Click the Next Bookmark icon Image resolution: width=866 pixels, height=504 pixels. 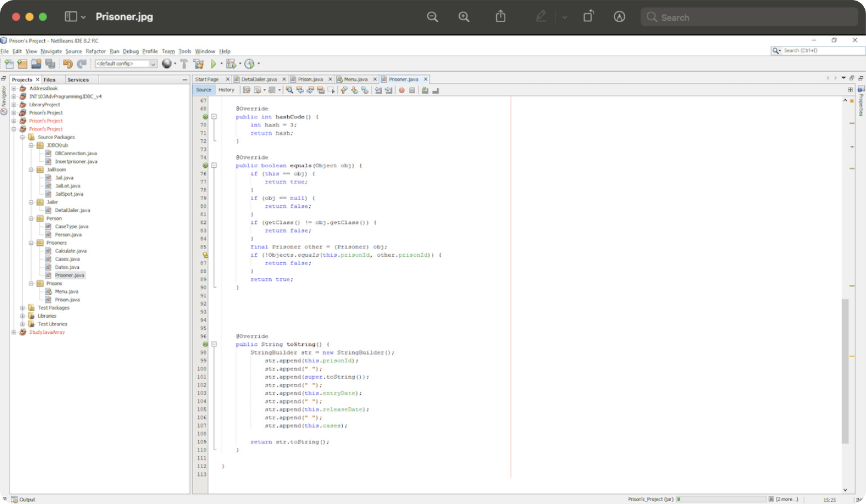click(x=354, y=90)
